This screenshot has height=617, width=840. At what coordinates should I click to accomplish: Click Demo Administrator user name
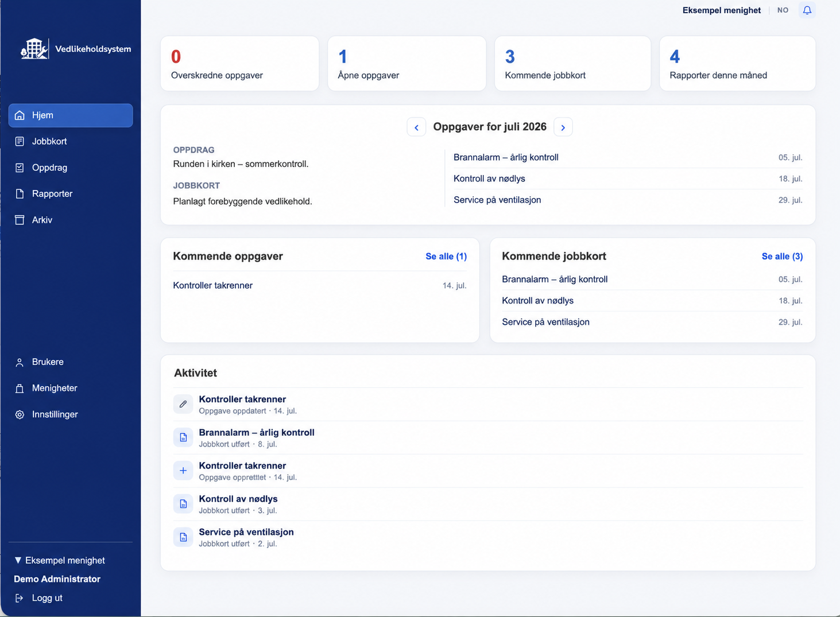tap(57, 579)
